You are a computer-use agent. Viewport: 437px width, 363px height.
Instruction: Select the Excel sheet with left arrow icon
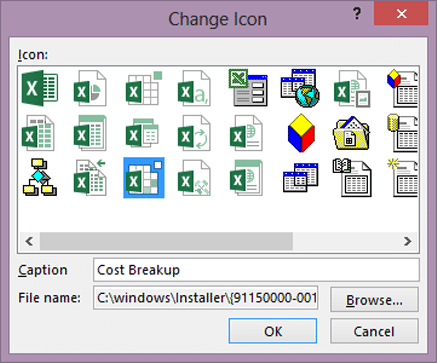pos(90,178)
